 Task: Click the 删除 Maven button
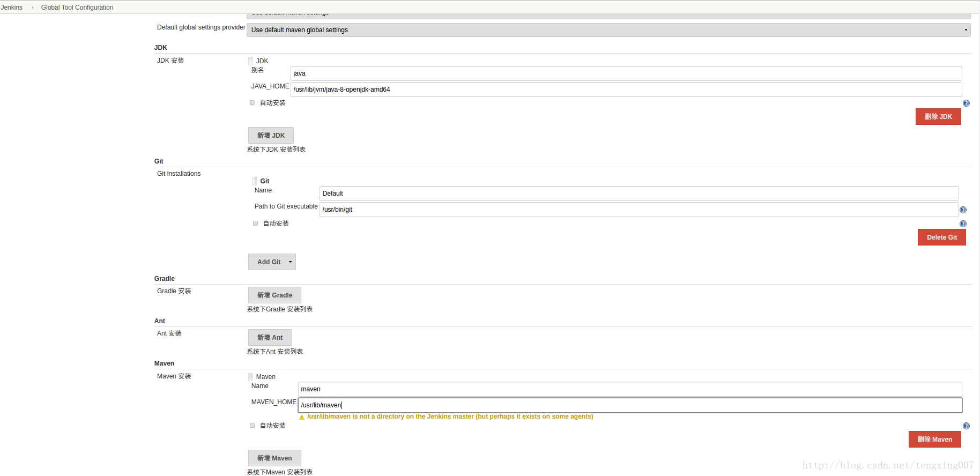[935, 440]
